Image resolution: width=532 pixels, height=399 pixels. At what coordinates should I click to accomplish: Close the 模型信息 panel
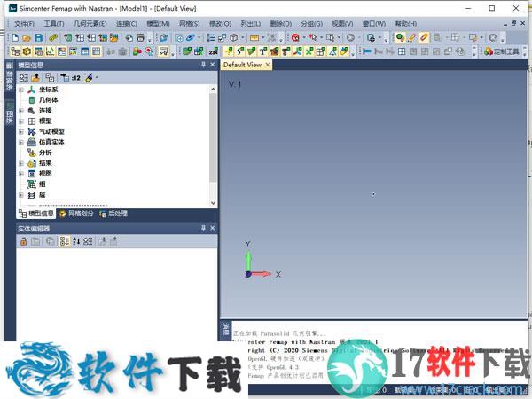pyautogui.click(x=213, y=65)
